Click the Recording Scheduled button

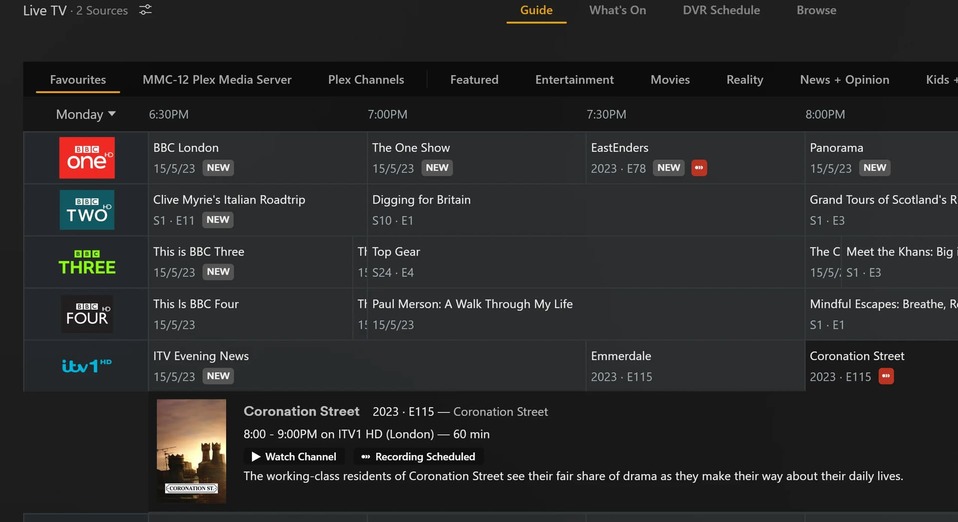click(418, 457)
